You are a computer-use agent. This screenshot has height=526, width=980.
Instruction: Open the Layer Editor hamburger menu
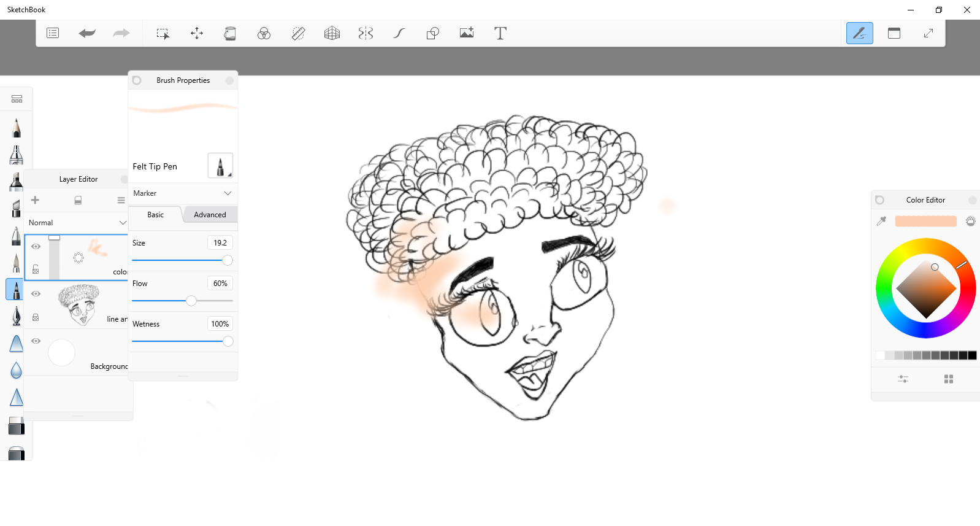tap(121, 200)
